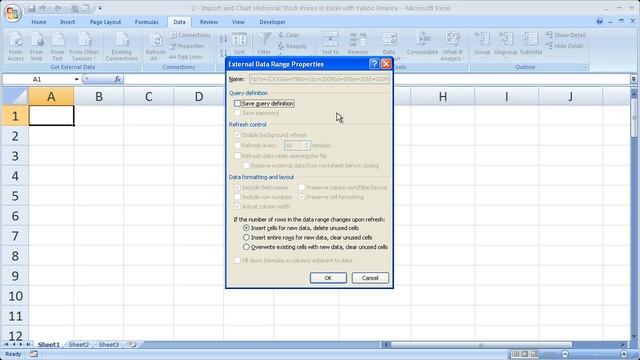This screenshot has width=640, height=360.
Task: Click the Office button orb
Action: pos(12,13)
